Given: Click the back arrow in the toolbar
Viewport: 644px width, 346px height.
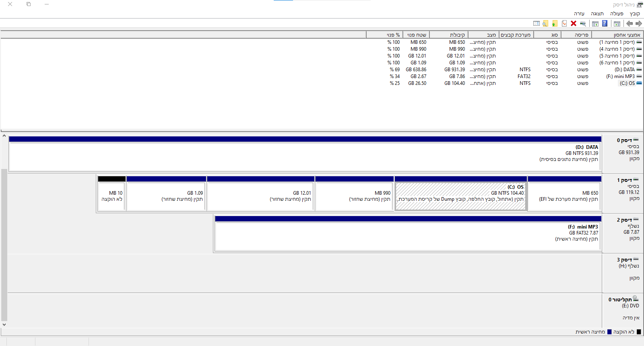Looking at the screenshot, I should [630, 23].
